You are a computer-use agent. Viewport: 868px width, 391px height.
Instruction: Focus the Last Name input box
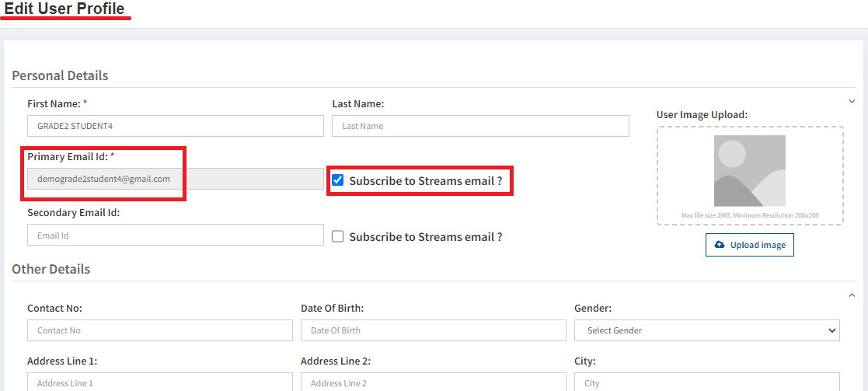[x=479, y=126]
